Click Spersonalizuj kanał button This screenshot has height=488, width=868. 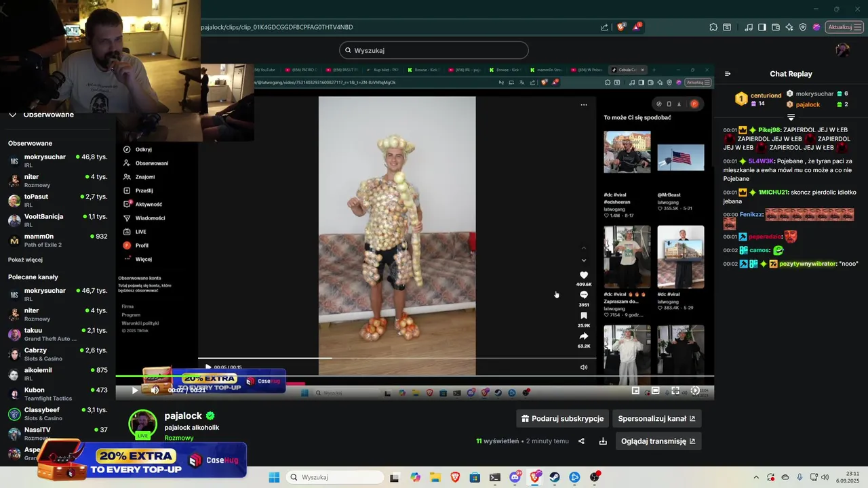(x=656, y=418)
